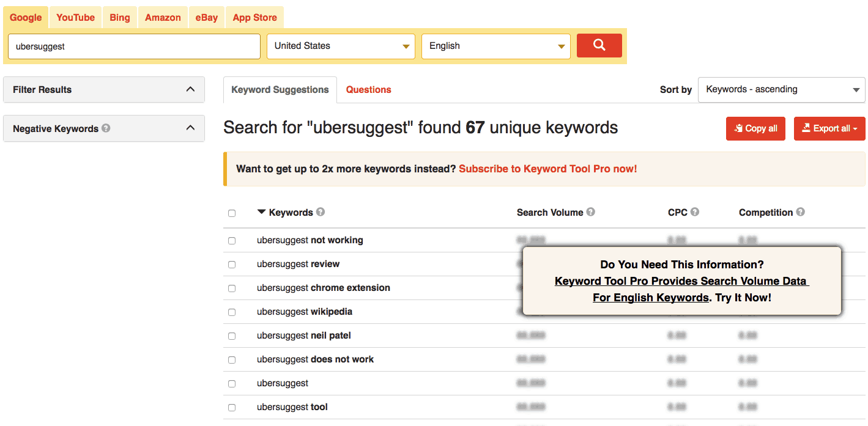Open the eBay tab
Screen dimensions: 868x426
tap(207, 18)
